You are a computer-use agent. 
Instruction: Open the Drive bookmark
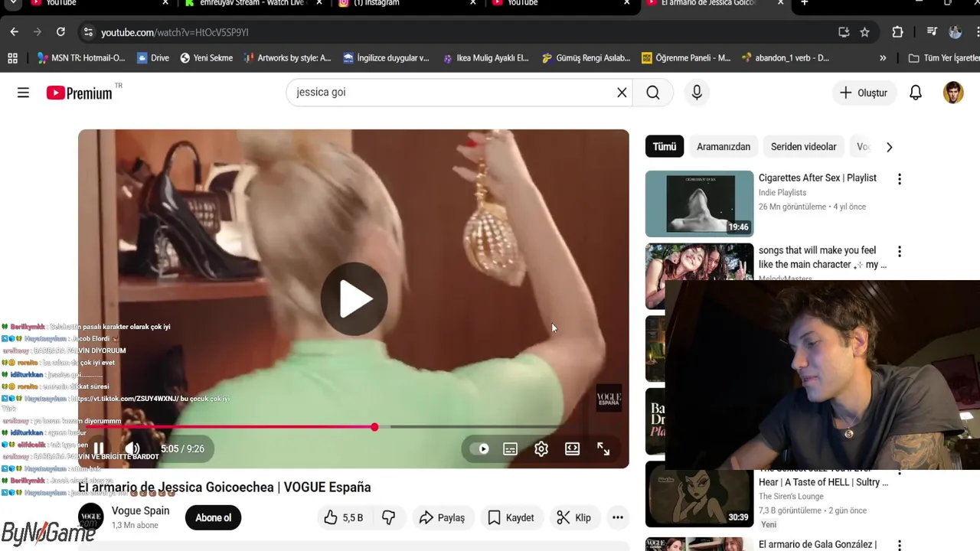click(152, 57)
